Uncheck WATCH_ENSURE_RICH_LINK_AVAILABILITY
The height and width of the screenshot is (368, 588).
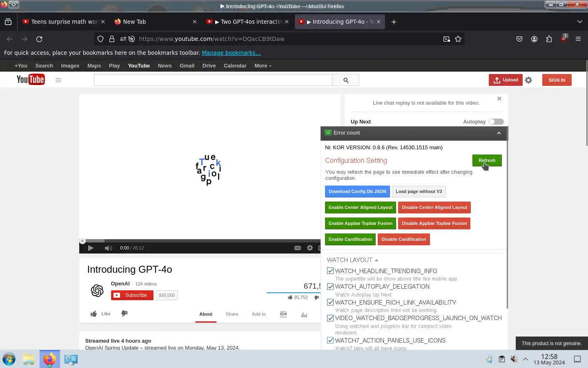pos(330,302)
